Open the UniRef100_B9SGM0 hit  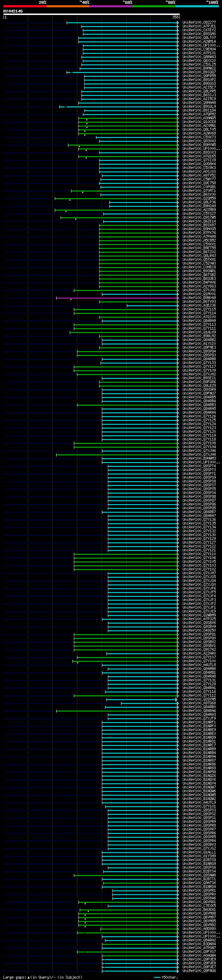[199, 34]
